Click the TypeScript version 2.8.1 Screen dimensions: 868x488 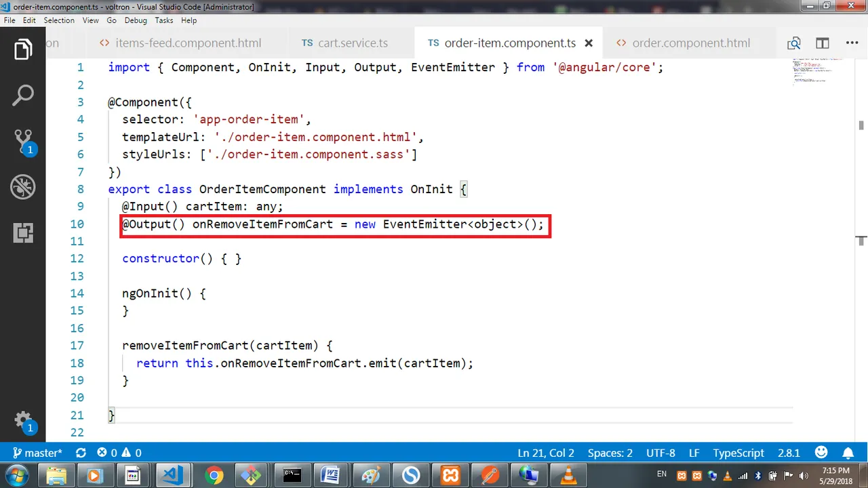[x=789, y=453]
